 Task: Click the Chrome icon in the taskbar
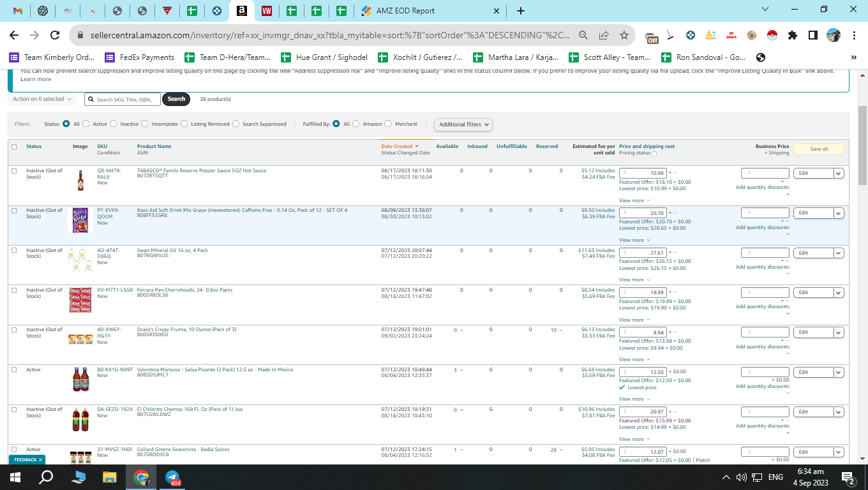(141, 477)
